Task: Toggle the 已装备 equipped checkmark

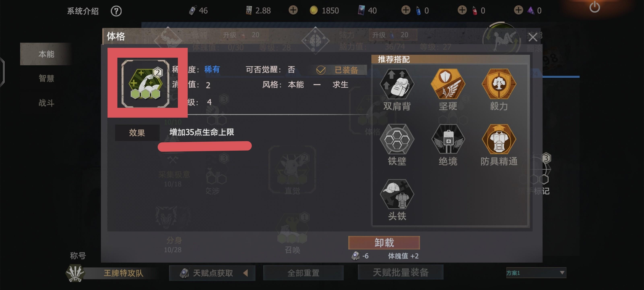Action: (321, 70)
